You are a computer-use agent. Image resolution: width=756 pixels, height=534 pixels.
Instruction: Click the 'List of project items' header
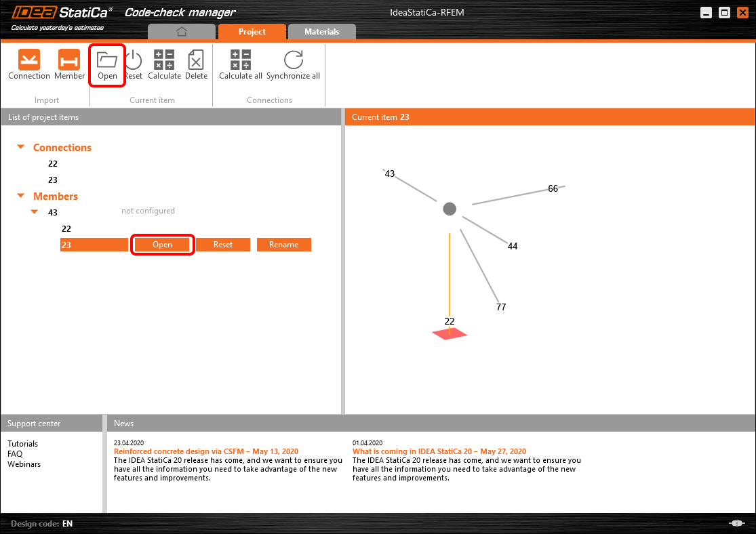[171, 117]
